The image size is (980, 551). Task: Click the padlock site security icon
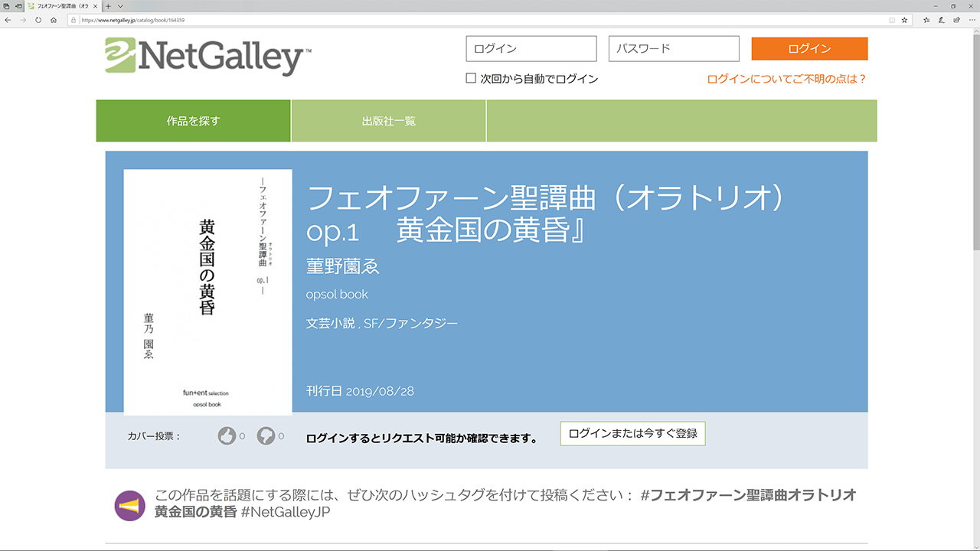pyautogui.click(x=74, y=20)
